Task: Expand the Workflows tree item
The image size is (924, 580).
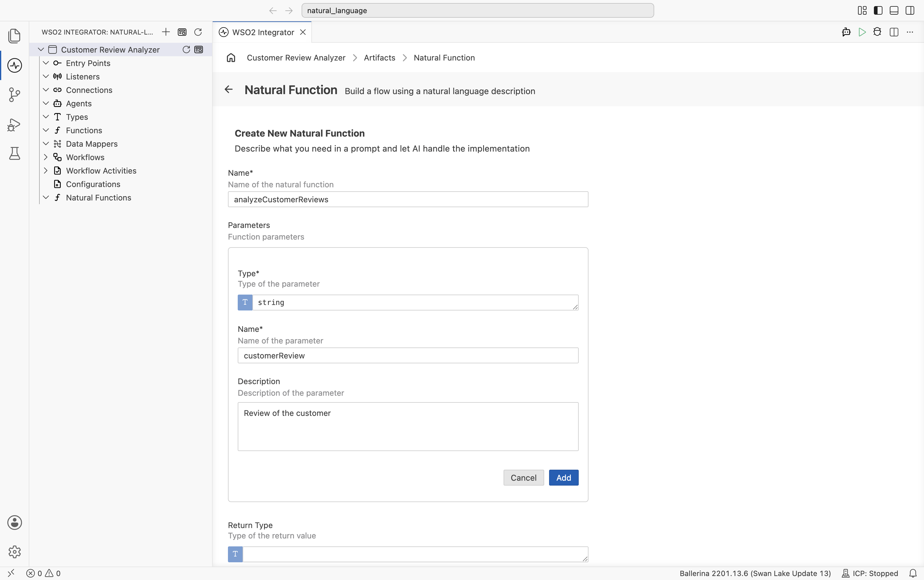Action: (x=46, y=157)
